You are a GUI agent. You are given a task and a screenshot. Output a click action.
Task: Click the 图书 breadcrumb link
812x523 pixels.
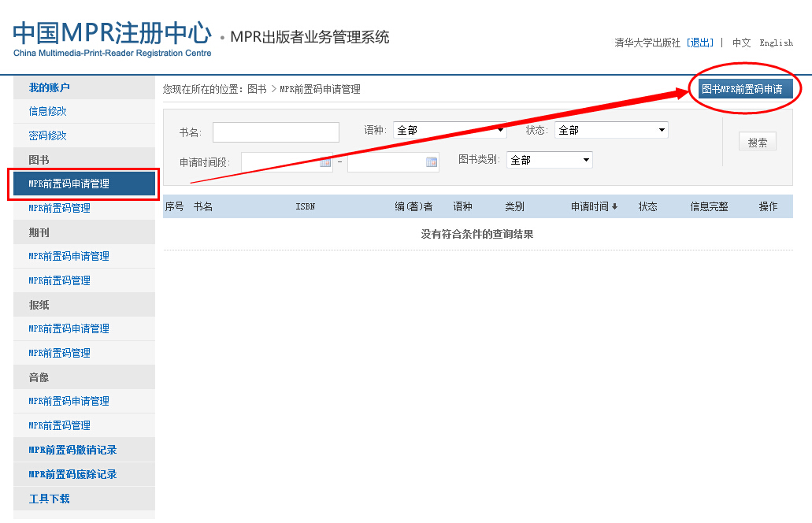tap(257, 89)
